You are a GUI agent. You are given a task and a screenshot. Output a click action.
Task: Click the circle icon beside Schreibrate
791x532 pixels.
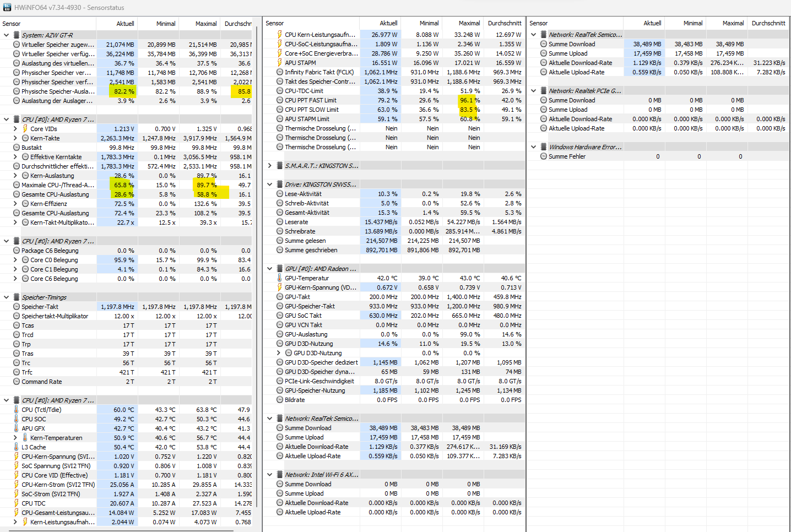[x=280, y=231]
